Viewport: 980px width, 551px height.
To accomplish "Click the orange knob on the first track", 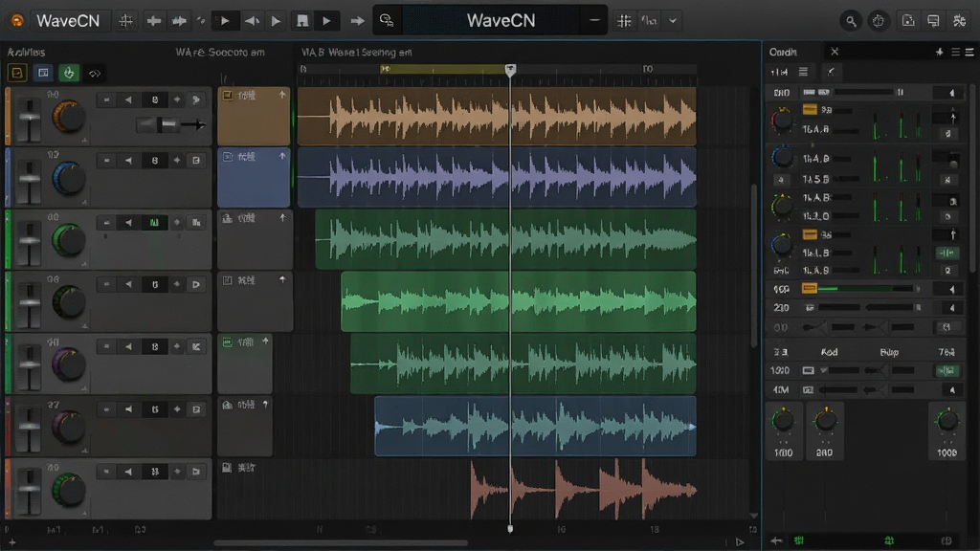I will (x=68, y=117).
